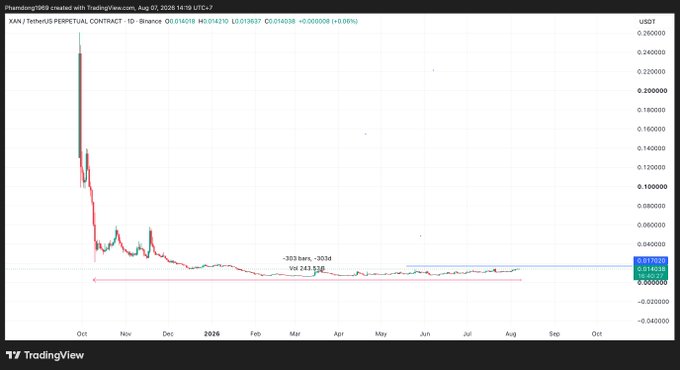Select the blue horizontal ray line
The height and width of the screenshot is (370, 680).
point(519,266)
